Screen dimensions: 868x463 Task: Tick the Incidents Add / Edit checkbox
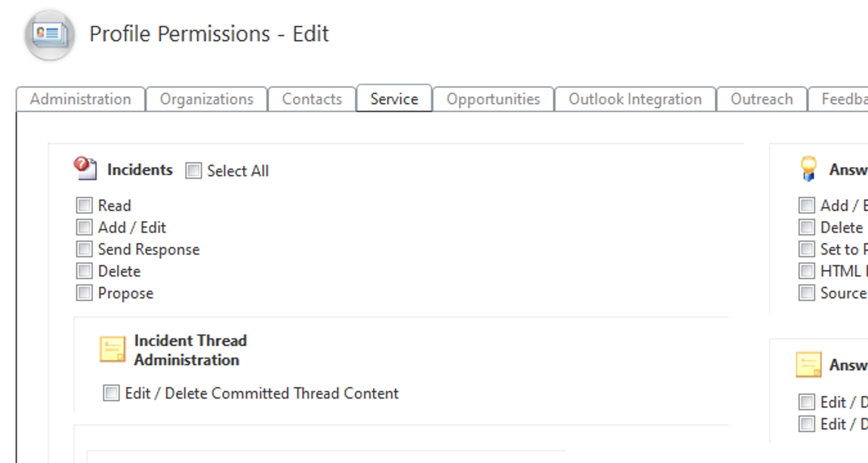pyautogui.click(x=84, y=228)
